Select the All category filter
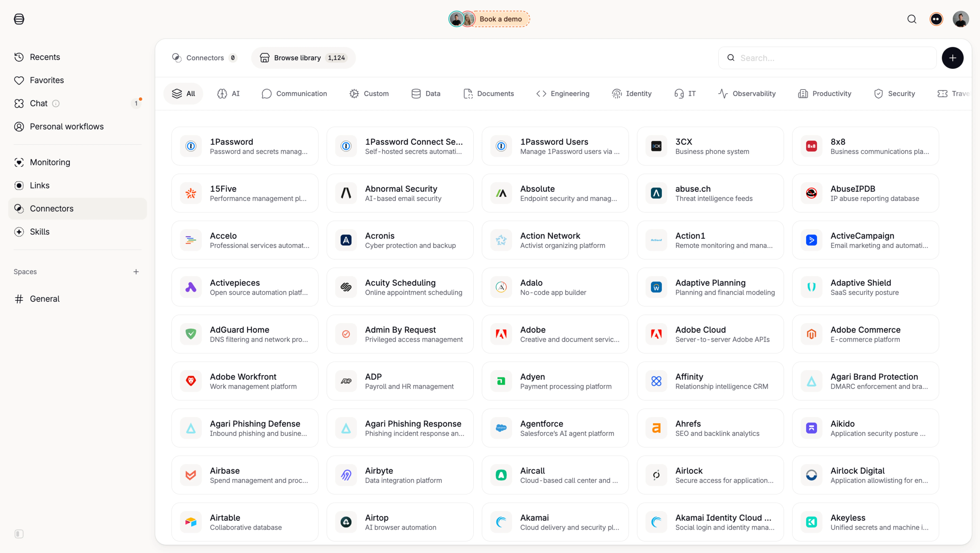 click(183, 94)
